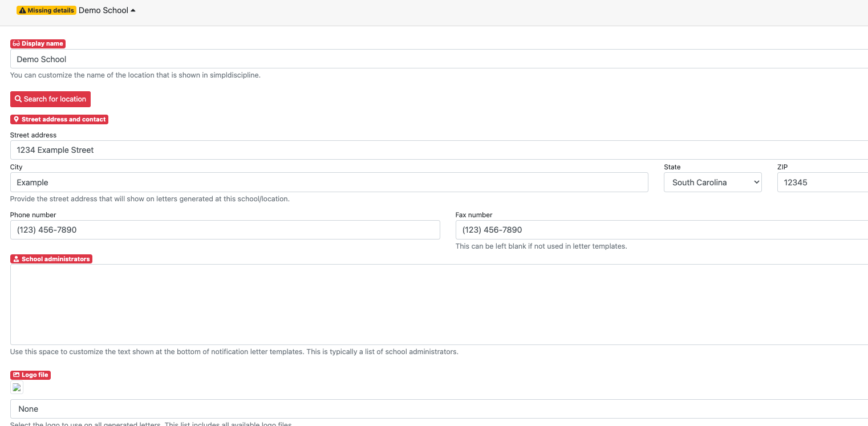Click inside the School administrators text area

click(x=439, y=304)
